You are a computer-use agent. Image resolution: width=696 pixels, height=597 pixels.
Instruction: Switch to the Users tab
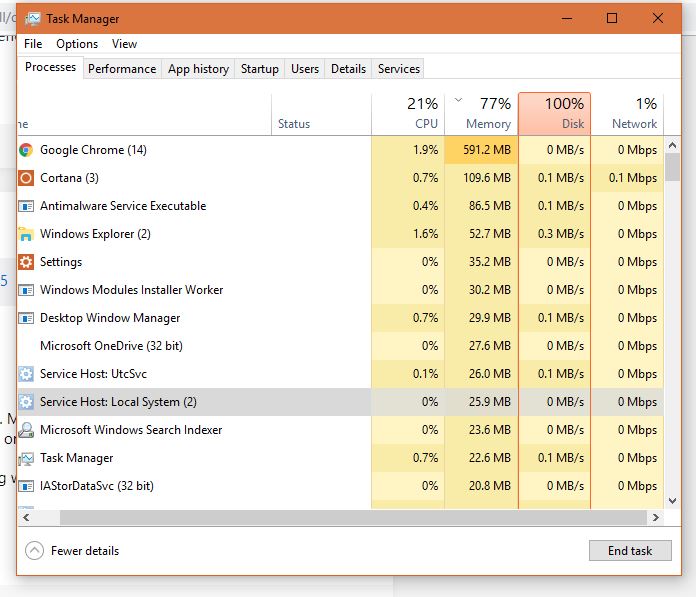pyautogui.click(x=305, y=69)
